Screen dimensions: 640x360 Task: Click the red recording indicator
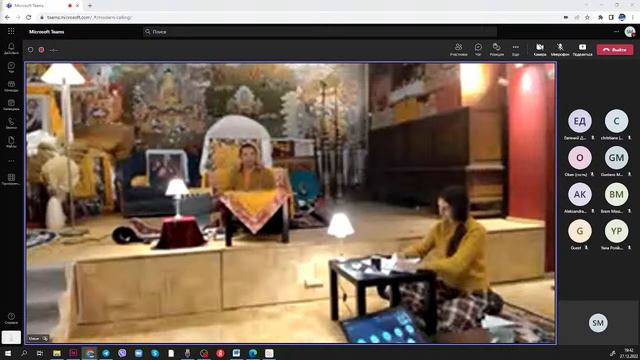(41, 50)
